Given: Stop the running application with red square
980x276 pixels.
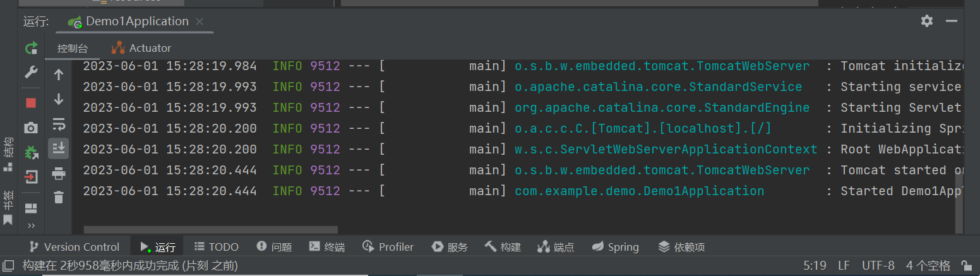Looking at the screenshot, I should tap(31, 102).
